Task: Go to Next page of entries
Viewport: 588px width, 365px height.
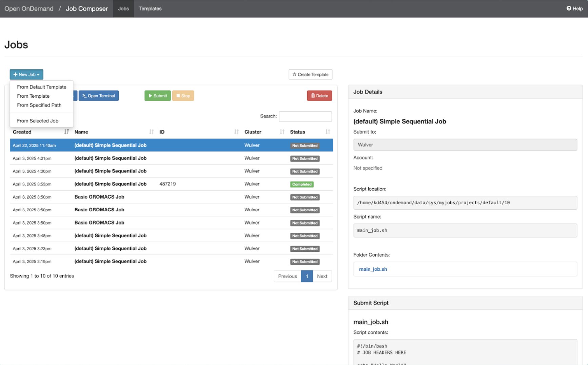Action: click(322, 276)
